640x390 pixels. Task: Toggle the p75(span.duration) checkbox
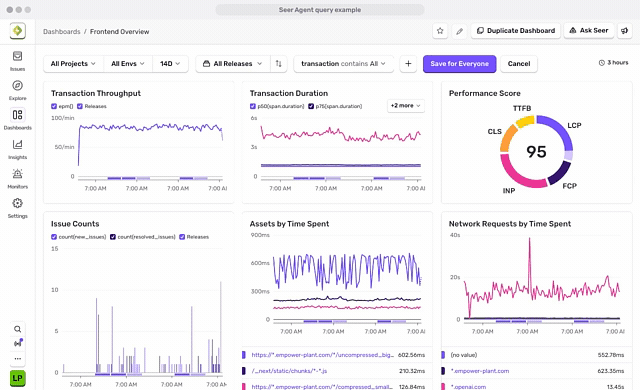tap(311, 106)
